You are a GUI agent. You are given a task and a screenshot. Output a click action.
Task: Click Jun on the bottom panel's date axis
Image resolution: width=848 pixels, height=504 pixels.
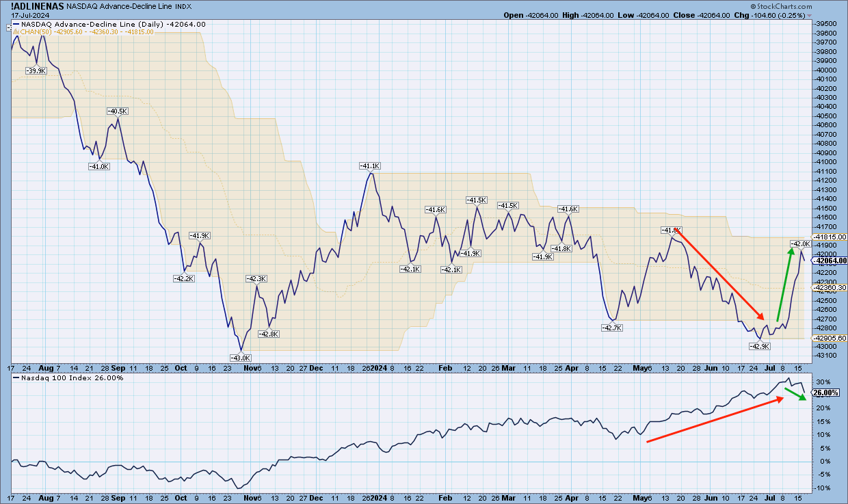pyautogui.click(x=713, y=499)
